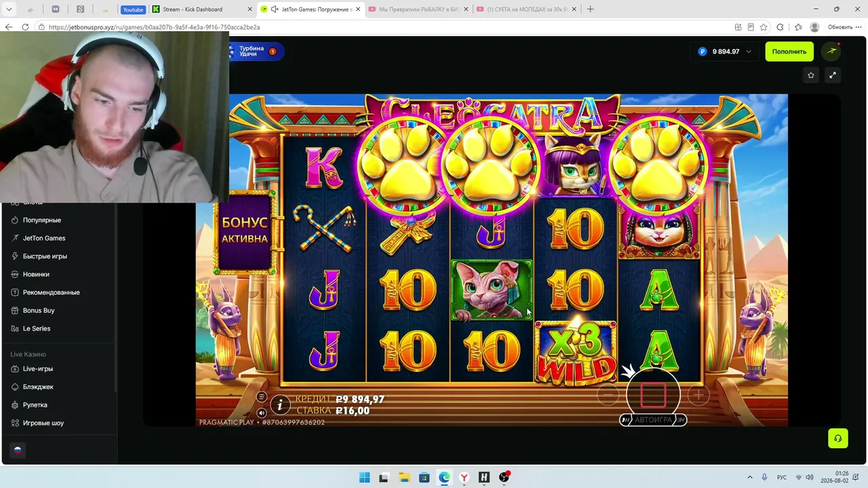This screenshot has width=868, height=488.
Task: Open Быстрые игры in the sidebar
Action: pos(45,256)
